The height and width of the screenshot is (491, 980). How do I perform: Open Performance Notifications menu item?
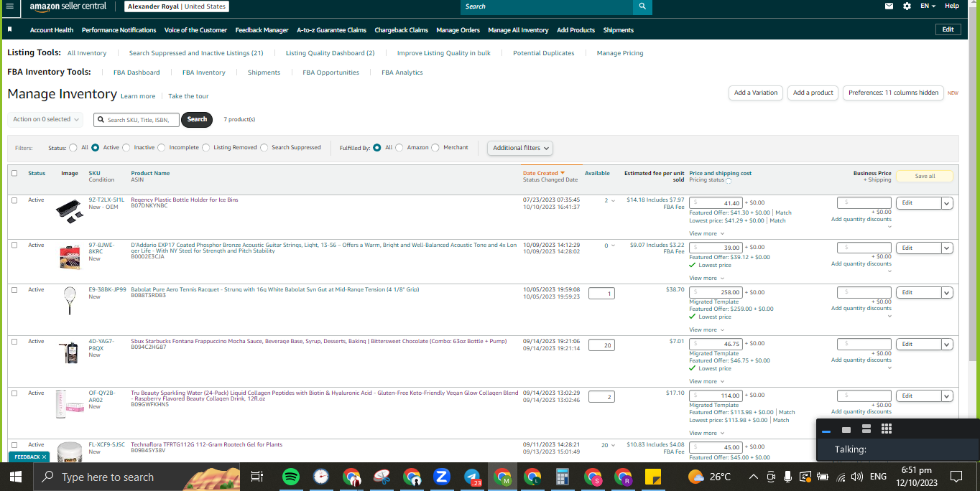(x=119, y=30)
